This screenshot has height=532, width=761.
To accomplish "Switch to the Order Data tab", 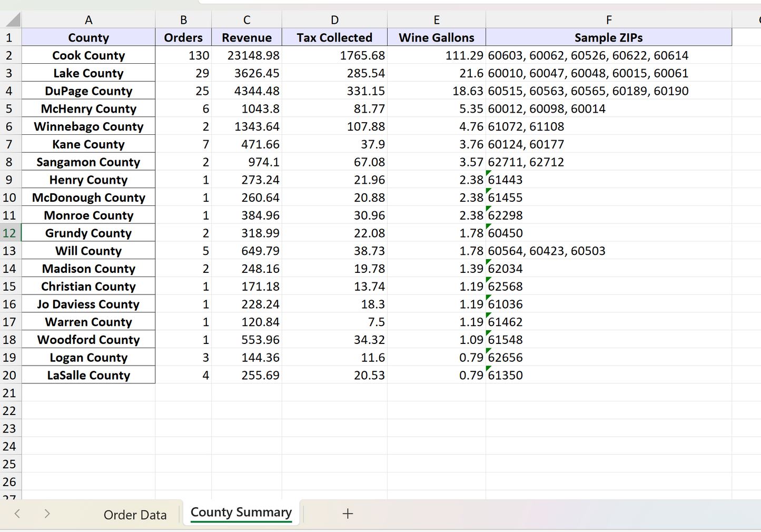I will [x=135, y=515].
